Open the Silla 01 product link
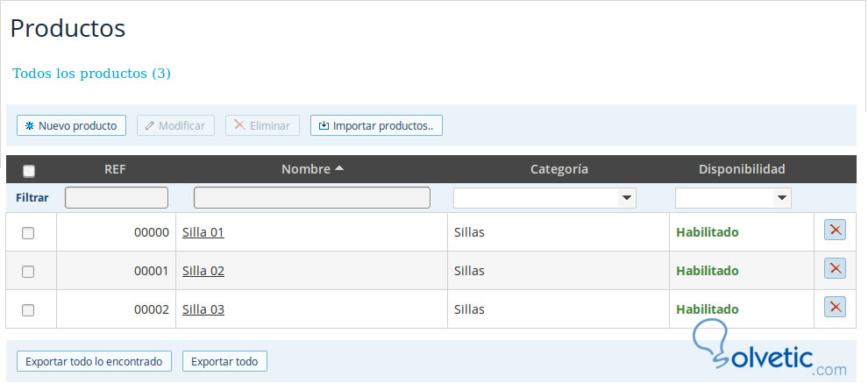868x383 pixels. tap(203, 232)
